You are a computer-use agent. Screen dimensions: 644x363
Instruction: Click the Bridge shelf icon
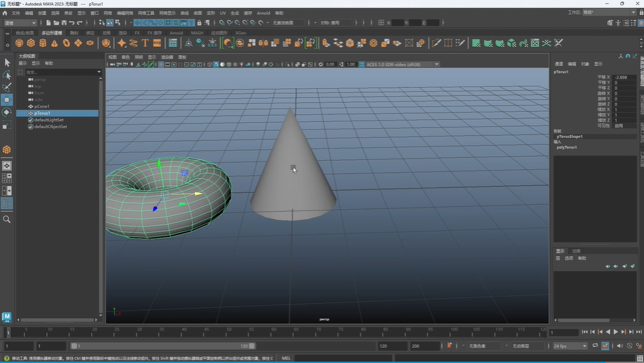[x=338, y=43]
